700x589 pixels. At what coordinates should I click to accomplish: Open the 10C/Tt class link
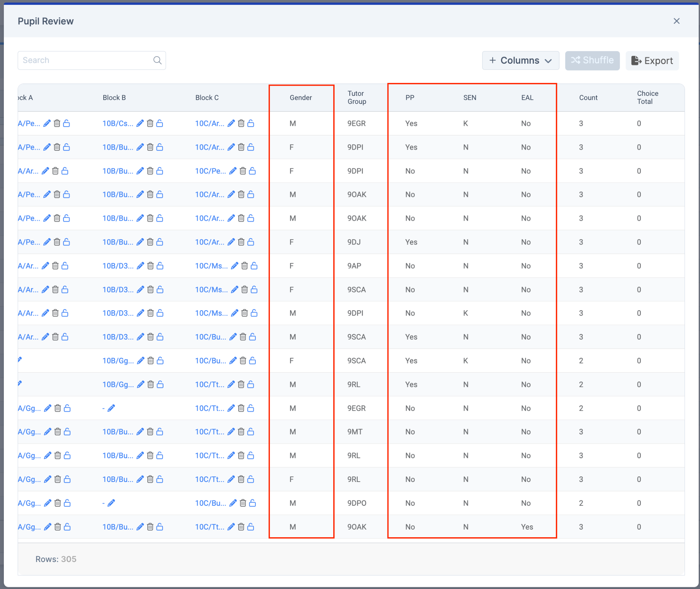[x=210, y=384]
